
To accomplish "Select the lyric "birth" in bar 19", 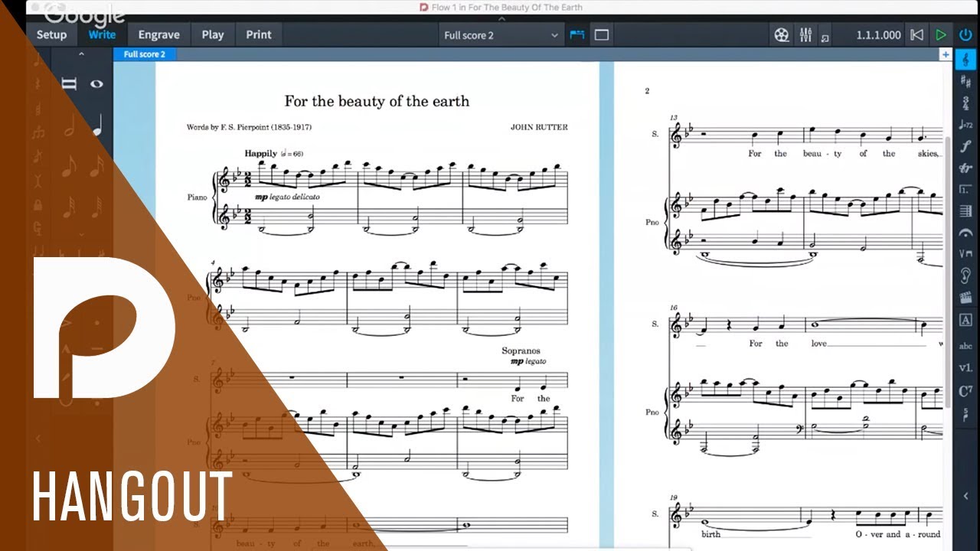I will tap(710, 534).
